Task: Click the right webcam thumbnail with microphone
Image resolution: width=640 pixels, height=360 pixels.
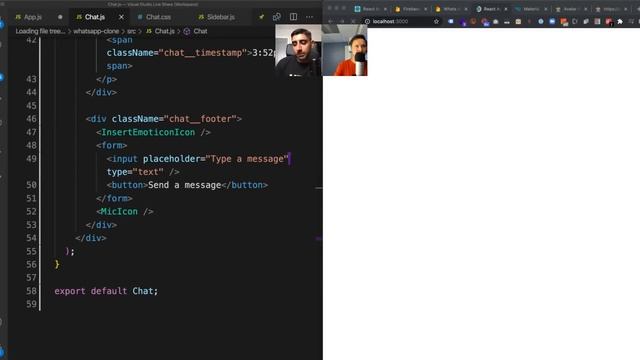Action: [x=345, y=50]
